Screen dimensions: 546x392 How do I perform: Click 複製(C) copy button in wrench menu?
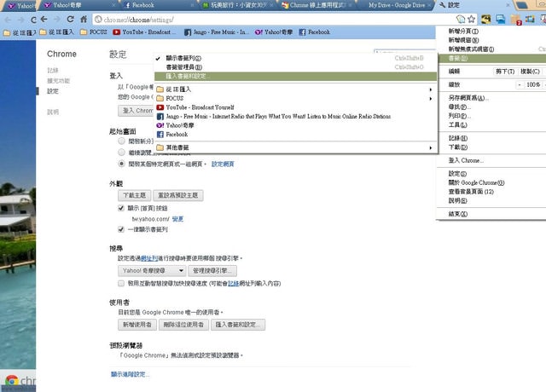click(x=530, y=72)
